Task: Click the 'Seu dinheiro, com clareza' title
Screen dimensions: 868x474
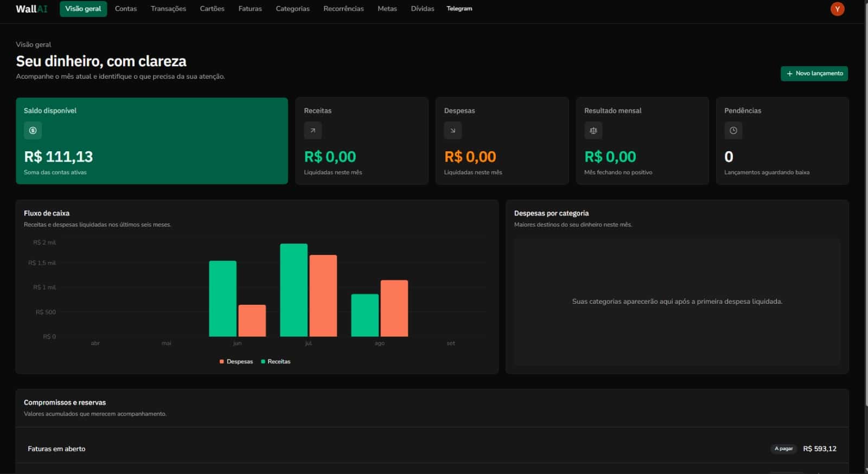Action: 101,61
